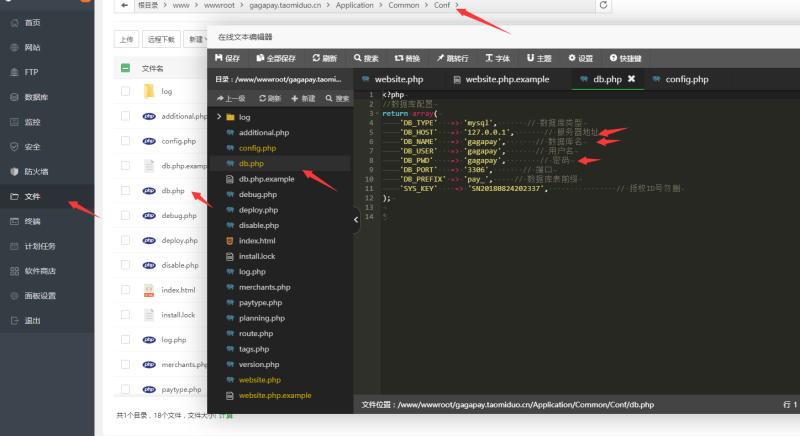This screenshot has height=436, width=800.
Task: Check the db.php.example row checkbox
Action: pyautogui.click(x=126, y=166)
